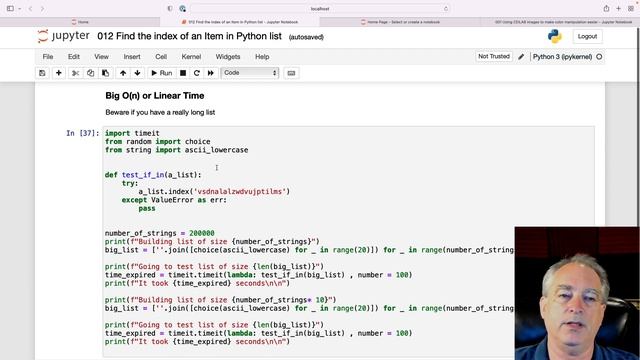Switch to Home Page notebook tab
Screen dimensions: 640x360
click(400, 22)
